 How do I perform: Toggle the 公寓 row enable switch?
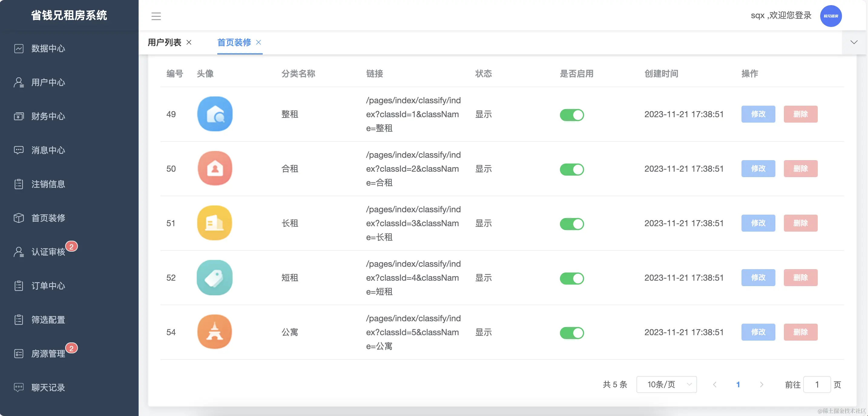click(571, 333)
